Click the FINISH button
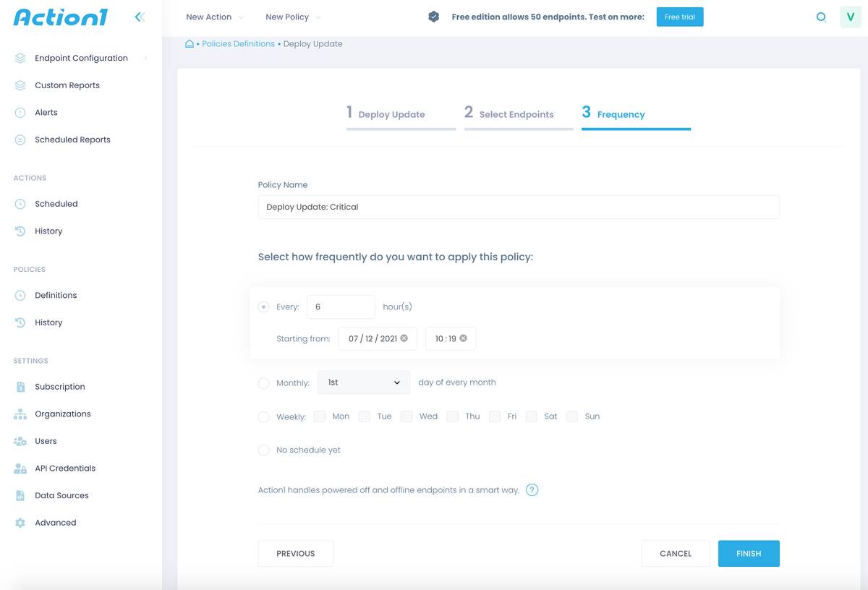Screen dimensions: 868x590 pos(749,554)
